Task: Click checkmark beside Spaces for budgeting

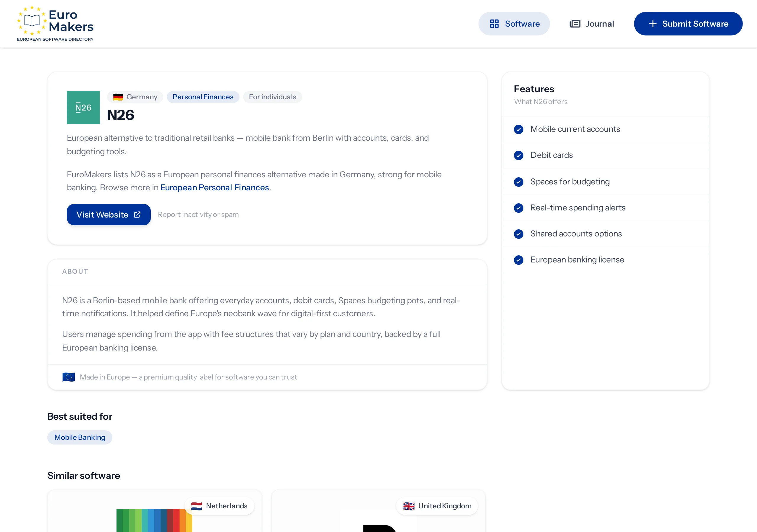Action: pos(519,182)
